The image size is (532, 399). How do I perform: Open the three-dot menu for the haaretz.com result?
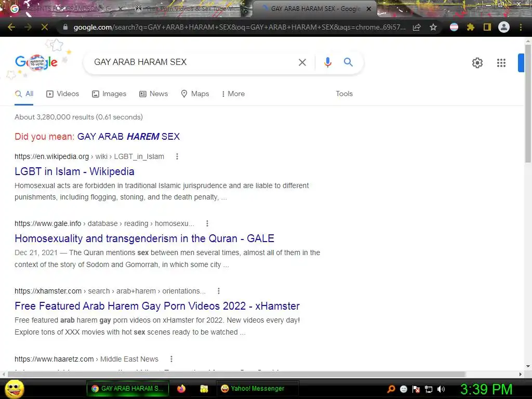[171, 359]
